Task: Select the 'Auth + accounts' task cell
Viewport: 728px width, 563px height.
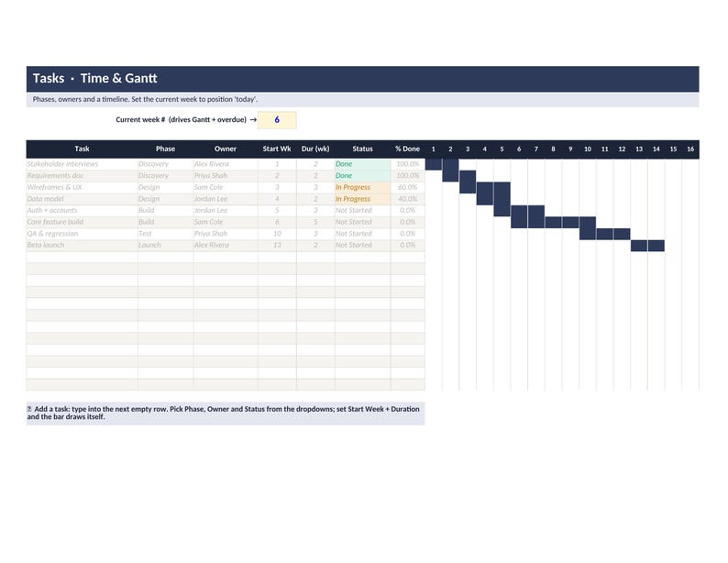Action: tap(82, 210)
